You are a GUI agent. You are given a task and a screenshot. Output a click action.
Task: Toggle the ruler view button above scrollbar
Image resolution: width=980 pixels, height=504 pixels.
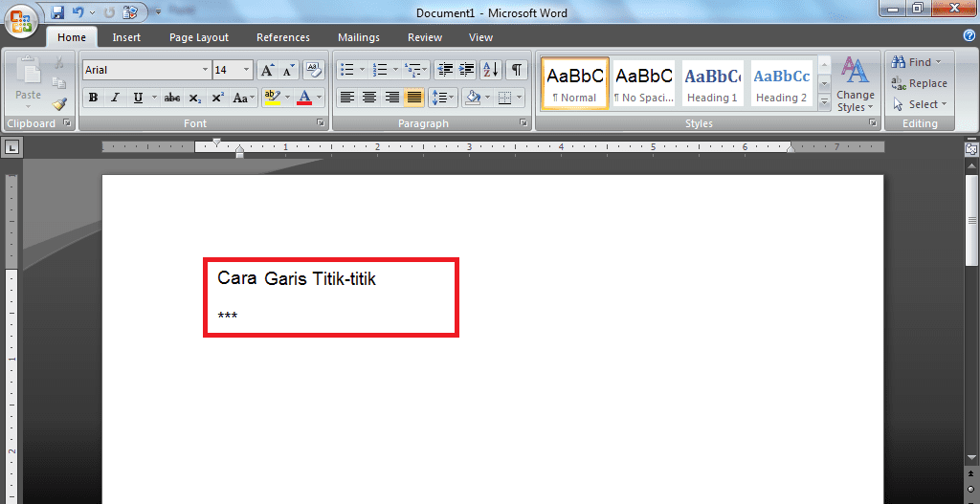point(970,148)
